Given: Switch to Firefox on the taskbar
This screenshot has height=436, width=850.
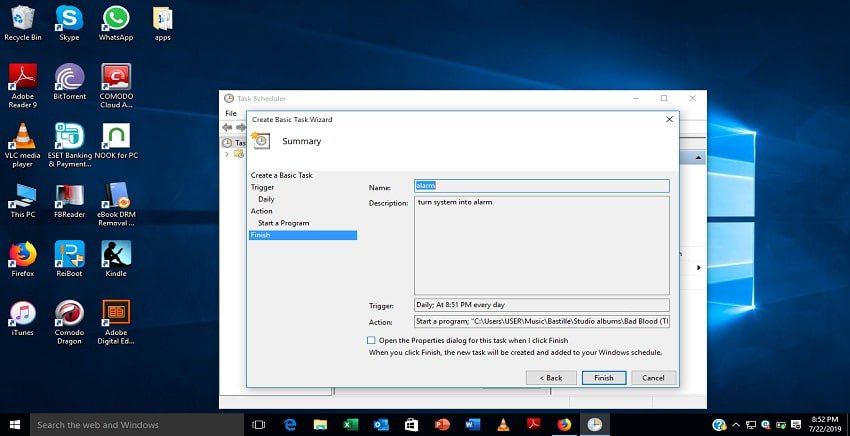Looking at the screenshot, I should [x=564, y=425].
